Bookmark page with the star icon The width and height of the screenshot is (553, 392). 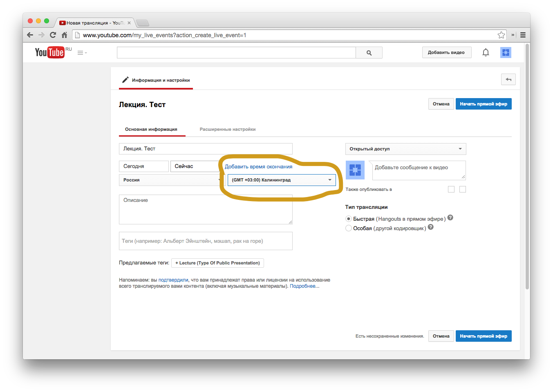pyautogui.click(x=501, y=35)
